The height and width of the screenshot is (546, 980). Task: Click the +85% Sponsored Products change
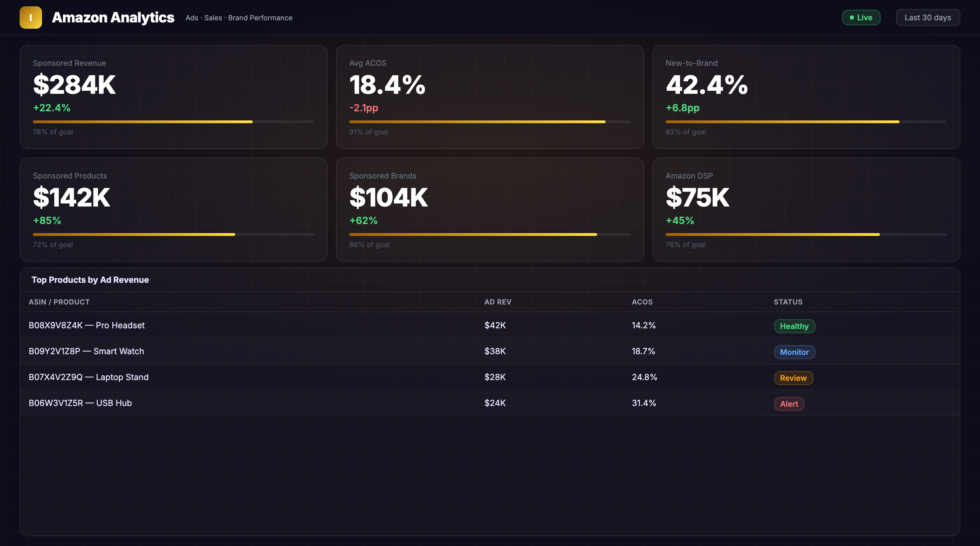click(47, 220)
